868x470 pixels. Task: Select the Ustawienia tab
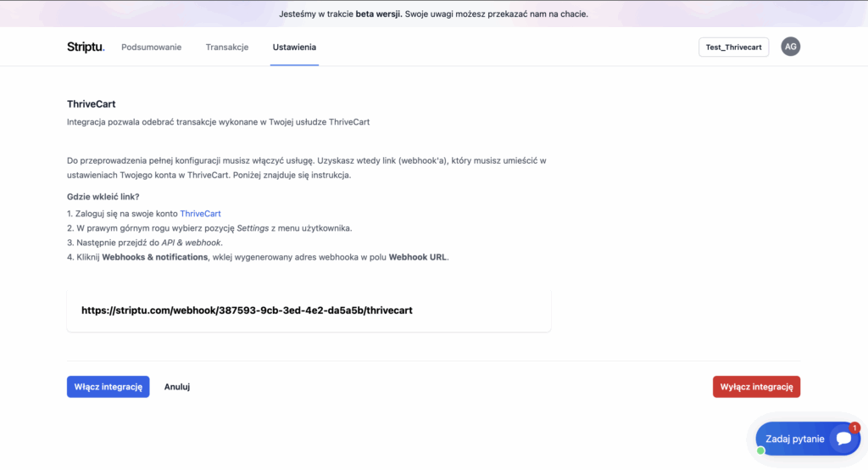(294, 48)
